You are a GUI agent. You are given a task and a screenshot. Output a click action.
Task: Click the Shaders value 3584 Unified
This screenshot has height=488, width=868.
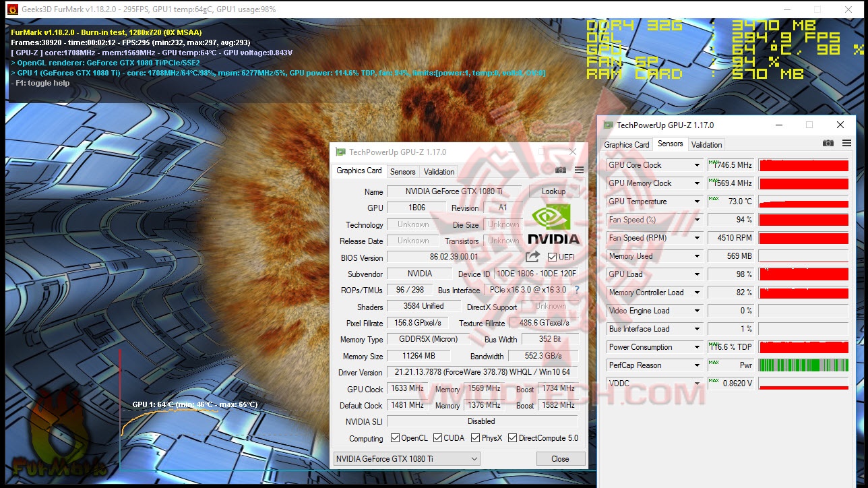click(x=423, y=306)
